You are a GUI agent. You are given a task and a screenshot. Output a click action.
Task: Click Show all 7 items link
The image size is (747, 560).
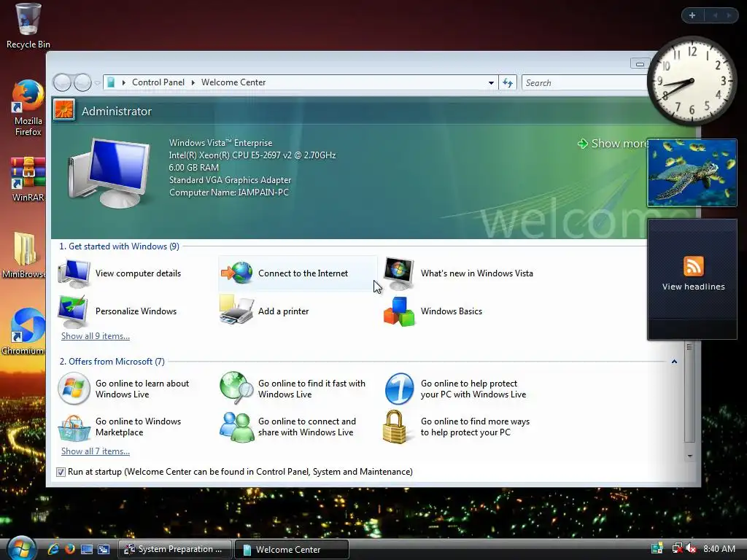pyautogui.click(x=96, y=451)
